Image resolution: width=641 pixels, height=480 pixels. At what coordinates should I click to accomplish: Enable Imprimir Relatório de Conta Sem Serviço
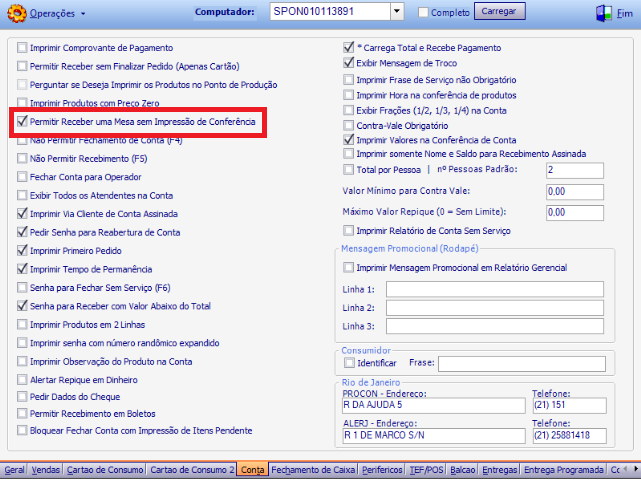[x=348, y=231]
